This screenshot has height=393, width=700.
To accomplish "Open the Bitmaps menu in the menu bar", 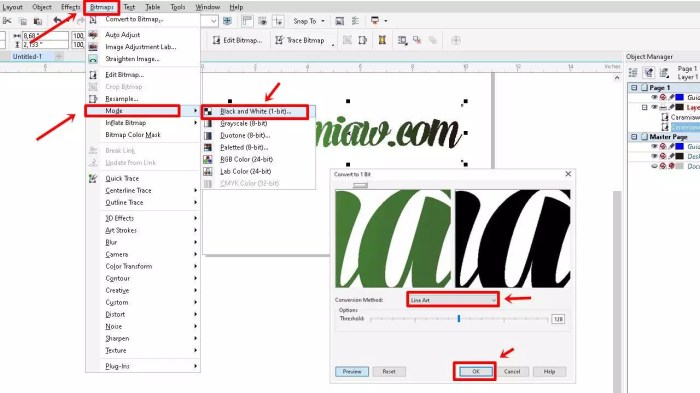I will pyautogui.click(x=101, y=7).
